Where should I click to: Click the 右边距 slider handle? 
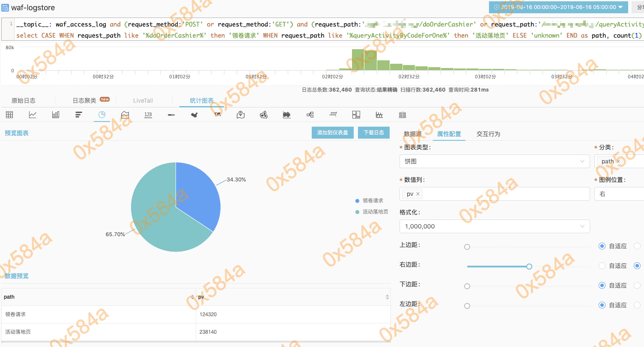529,267
